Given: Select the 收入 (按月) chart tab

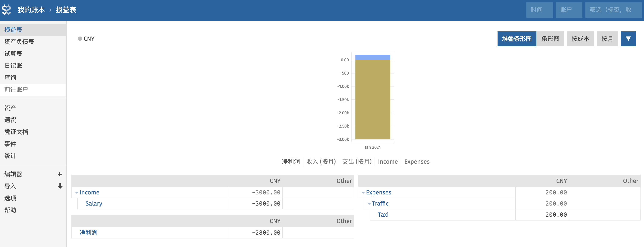Looking at the screenshot, I should (321, 162).
